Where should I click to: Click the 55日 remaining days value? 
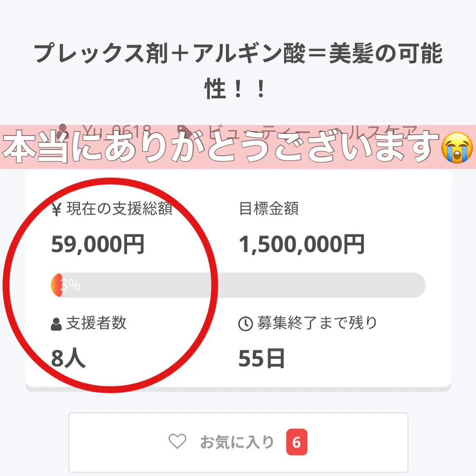[x=261, y=359]
